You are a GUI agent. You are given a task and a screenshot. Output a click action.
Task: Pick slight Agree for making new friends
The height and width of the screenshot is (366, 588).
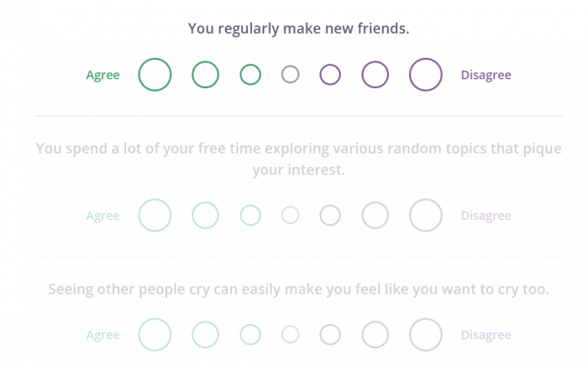point(250,75)
